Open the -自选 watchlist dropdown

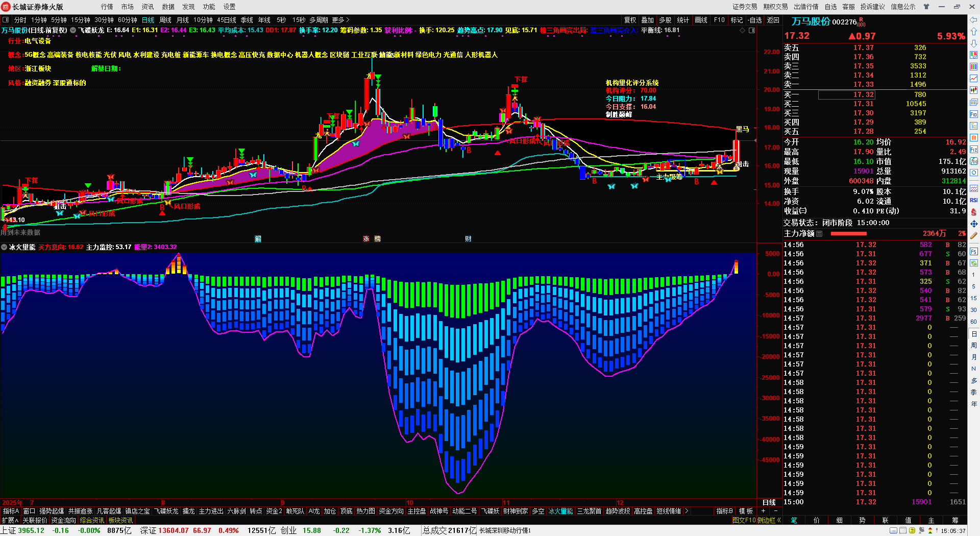tap(755, 20)
